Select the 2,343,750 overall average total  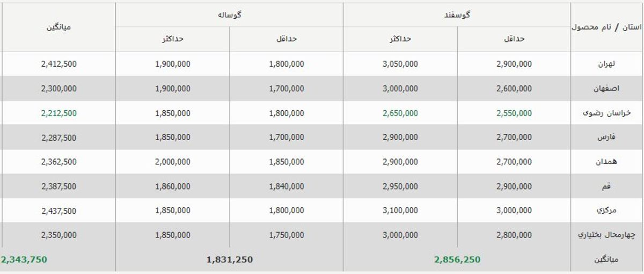point(24,260)
